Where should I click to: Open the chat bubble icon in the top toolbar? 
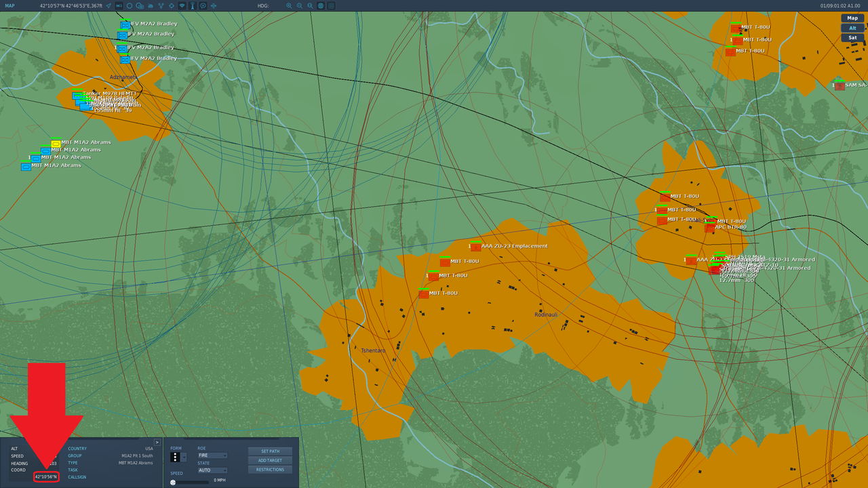click(x=203, y=5)
